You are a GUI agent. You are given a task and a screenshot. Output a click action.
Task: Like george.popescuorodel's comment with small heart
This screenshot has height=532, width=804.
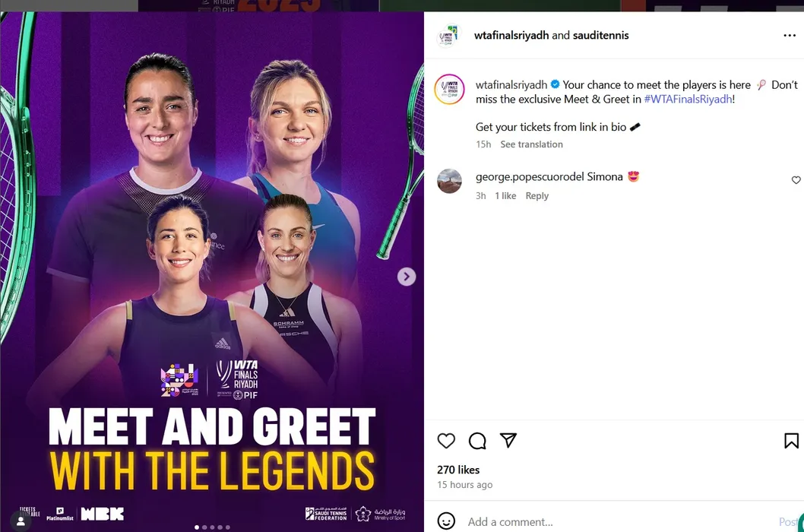tap(796, 180)
